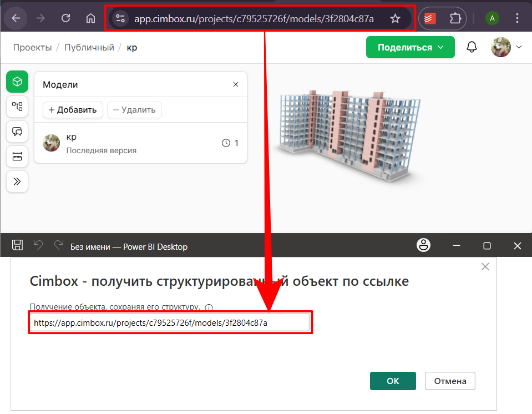The image size is (532, 414).
Task: Open the Chrome three-dot menu
Action: tap(517, 18)
